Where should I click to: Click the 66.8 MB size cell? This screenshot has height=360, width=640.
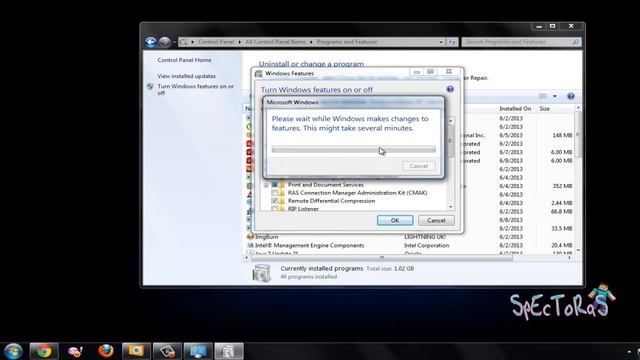562,211
